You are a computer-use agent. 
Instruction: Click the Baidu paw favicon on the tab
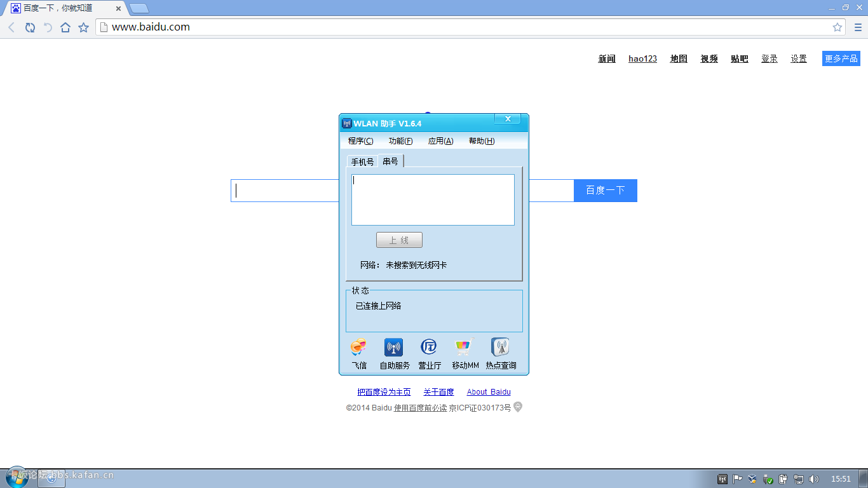coord(16,8)
